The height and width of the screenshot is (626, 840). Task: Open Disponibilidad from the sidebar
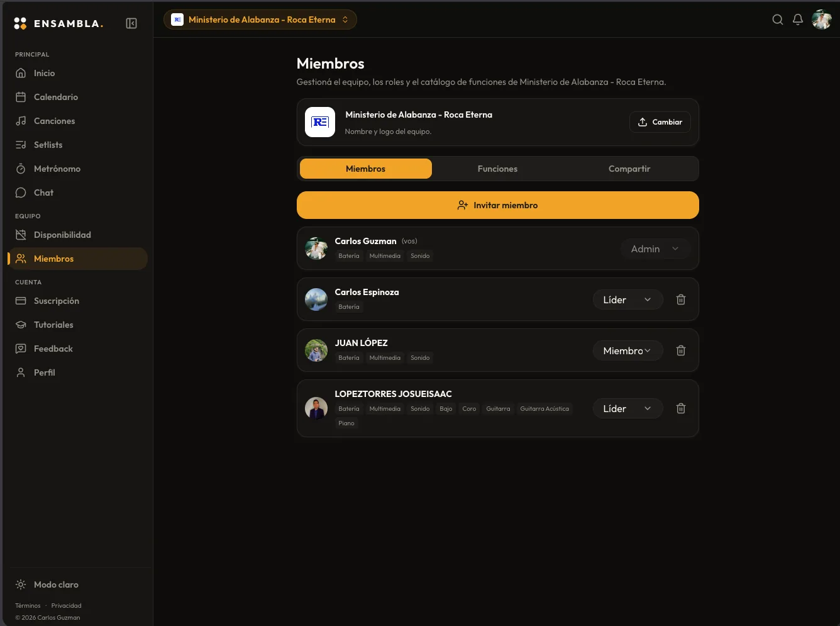(78, 235)
